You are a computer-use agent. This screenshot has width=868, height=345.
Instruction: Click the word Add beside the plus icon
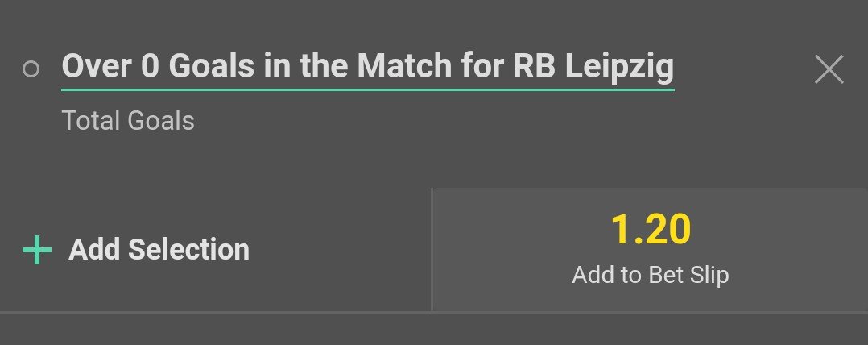[95, 250]
